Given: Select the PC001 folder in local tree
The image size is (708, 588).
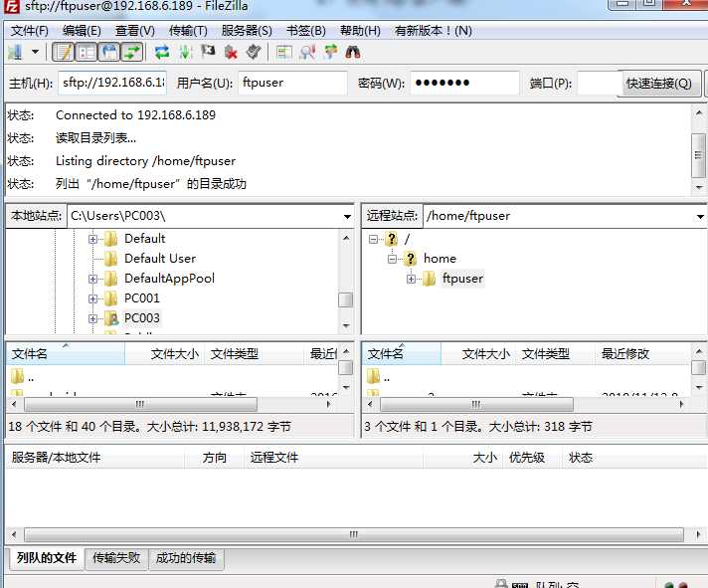Looking at the screenshot, I should point(142,298).
